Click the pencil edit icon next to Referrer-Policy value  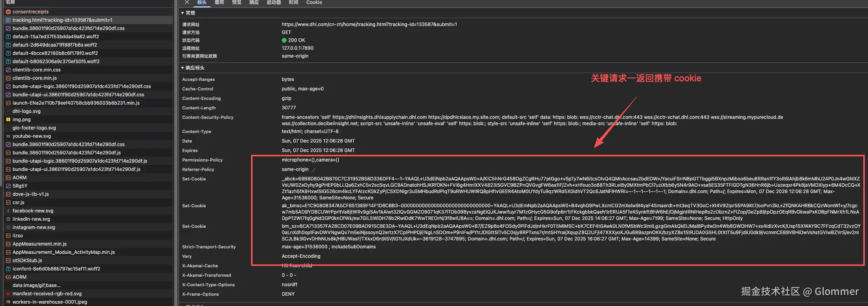pyautogui.click(x=313, y=170)
